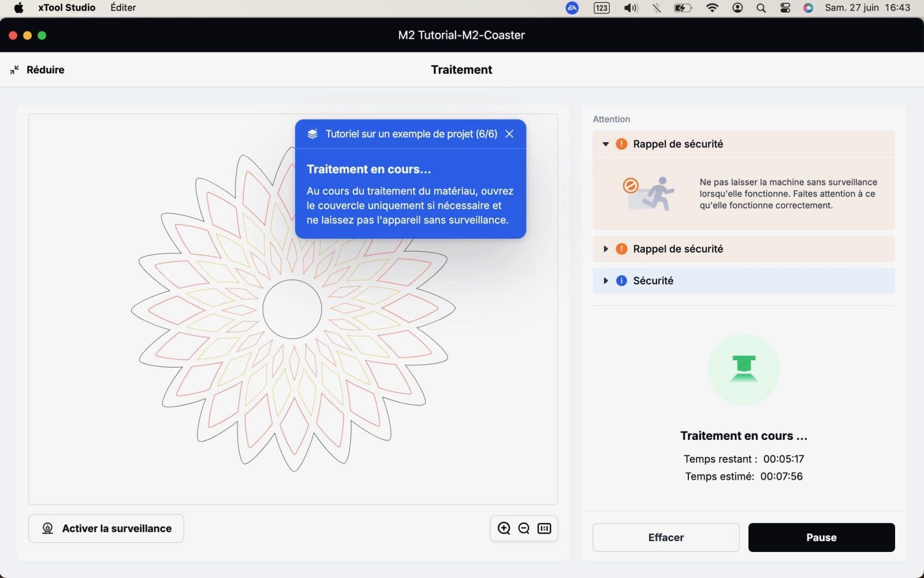Screen dimensions: 924x578
Task: Open Spotlight search
Action: [x=761, y=8]
